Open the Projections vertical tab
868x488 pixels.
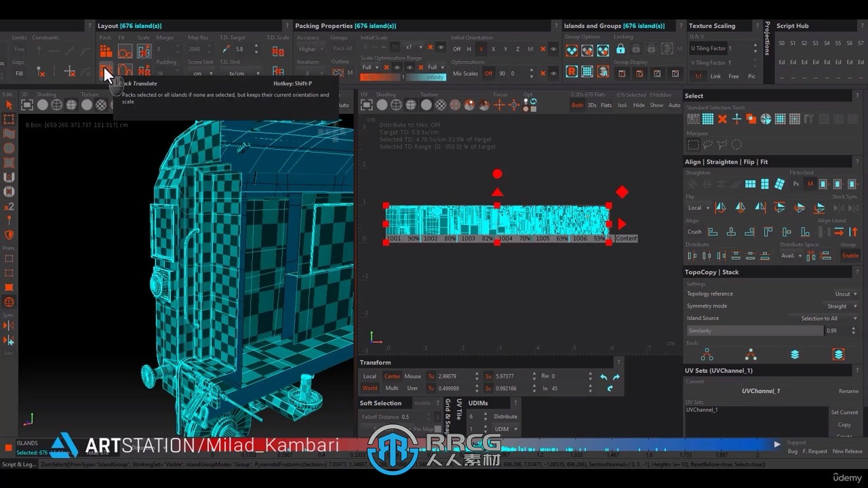coord(767,38)
